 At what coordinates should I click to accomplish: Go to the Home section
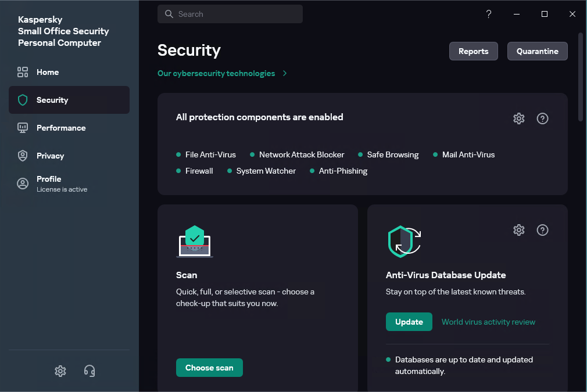pyautogui.click(x=48, y=72)
